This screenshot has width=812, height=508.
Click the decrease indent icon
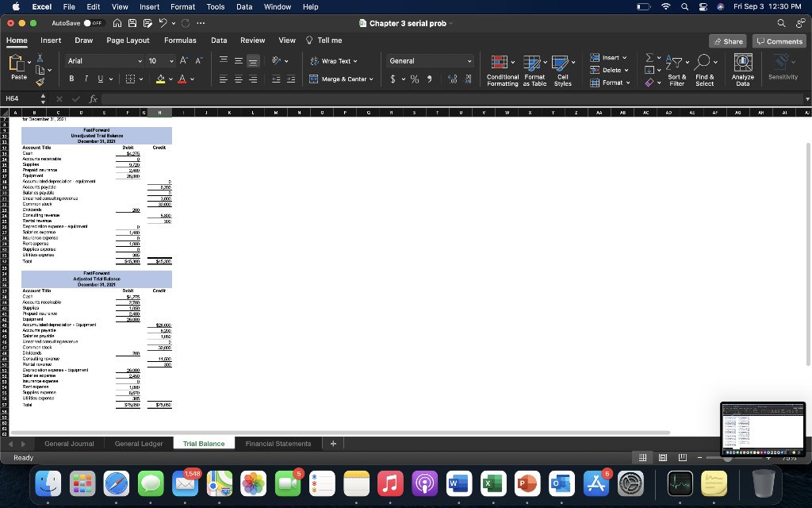click(x=276, y=79)
